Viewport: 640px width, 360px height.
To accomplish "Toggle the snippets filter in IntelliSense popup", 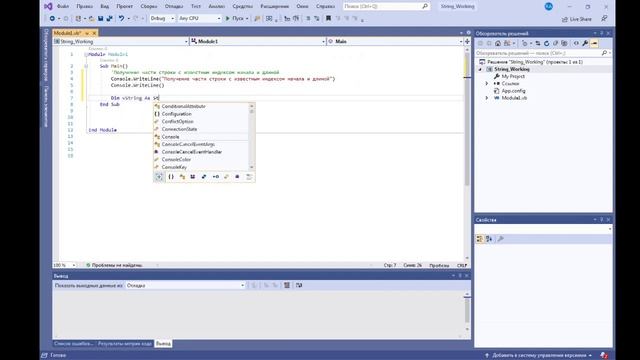I will [249, 177].
